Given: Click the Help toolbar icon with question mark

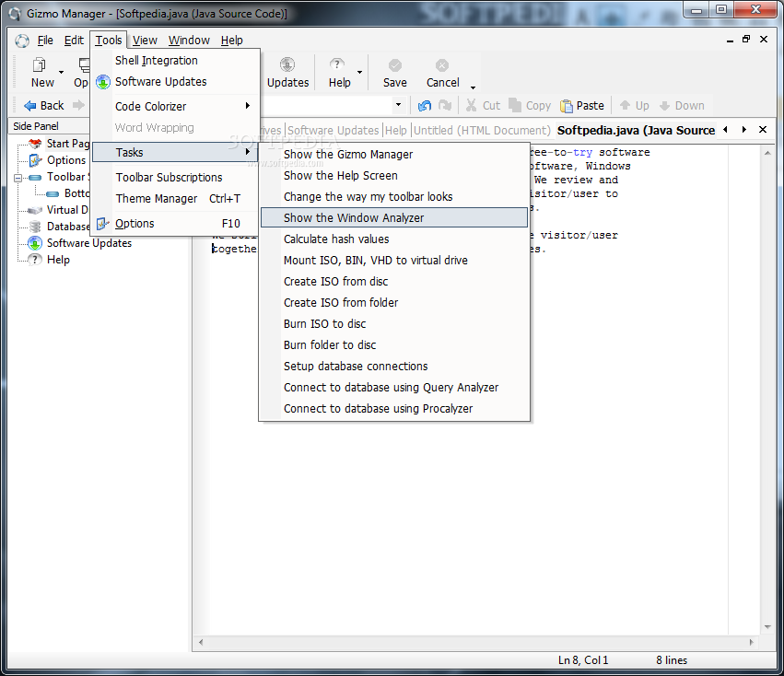Looking at the screenshot, I should pos(337,65).
